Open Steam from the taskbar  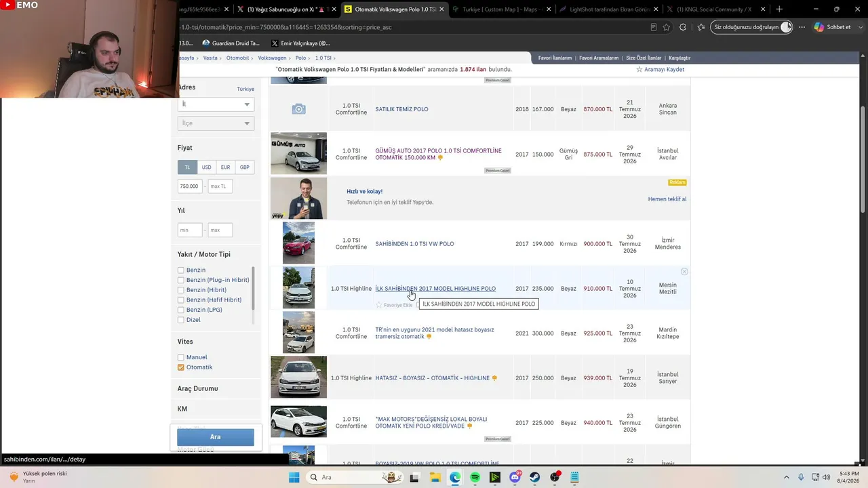[x=535, y=477]
